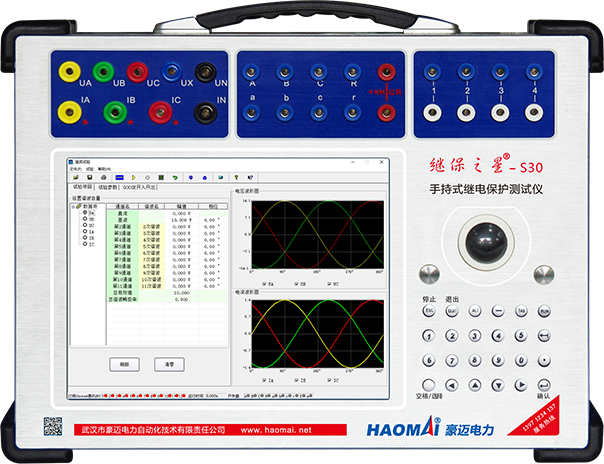The width and height of the screenshot is (604, 464).
Task: Click the yellow UA terminal jack
Action: pos(69,72)
